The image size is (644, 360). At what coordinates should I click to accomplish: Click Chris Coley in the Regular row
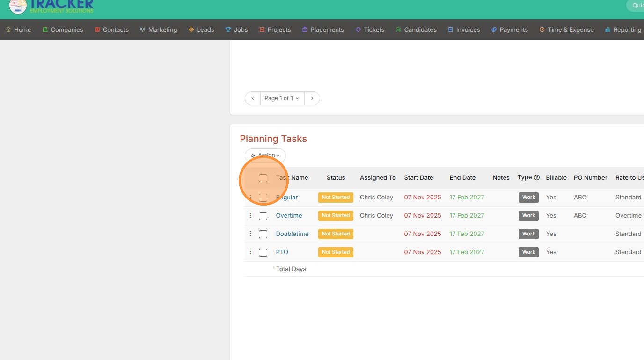point(376,197)
